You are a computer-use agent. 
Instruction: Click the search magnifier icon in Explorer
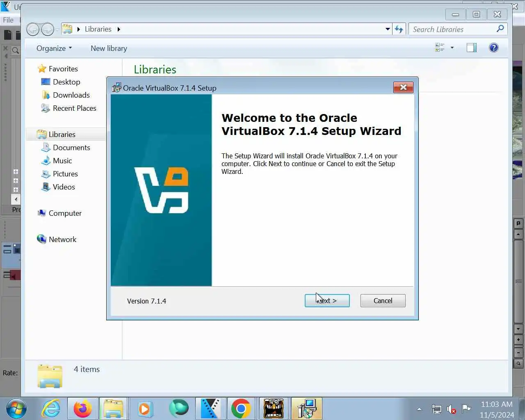point(500,29)
